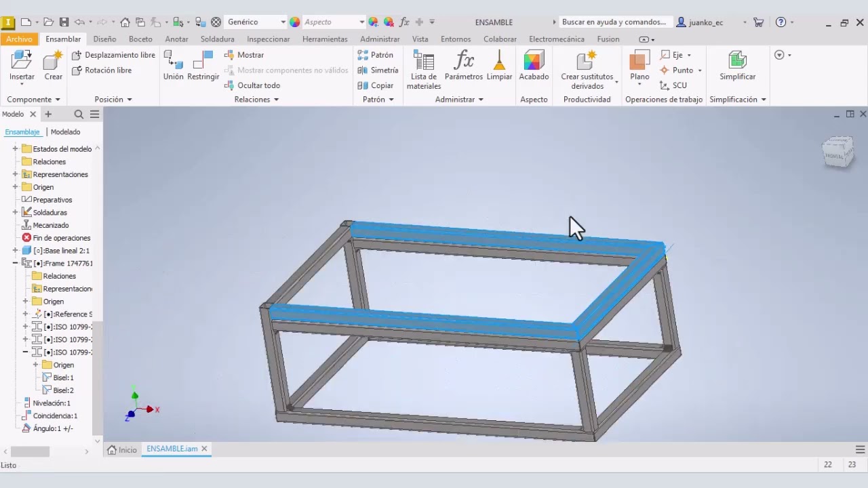
Task: Click Ocultar todo relationships
Action: [x=252, y=85]
